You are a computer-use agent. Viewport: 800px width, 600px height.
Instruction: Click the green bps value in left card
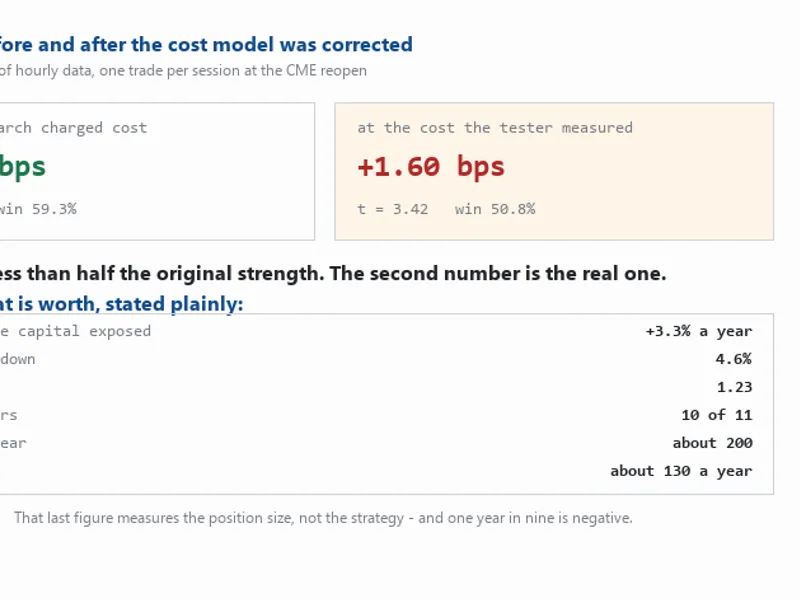click(x=23, y=167)
